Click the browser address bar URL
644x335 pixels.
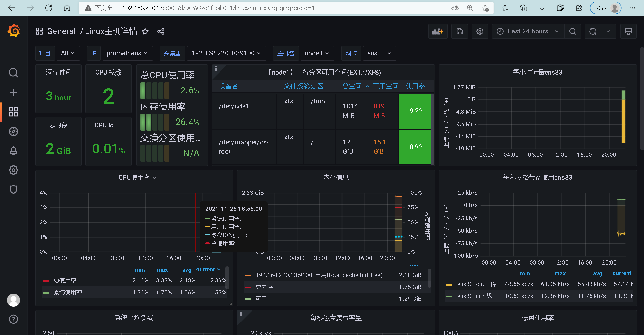tap(218, 8)
